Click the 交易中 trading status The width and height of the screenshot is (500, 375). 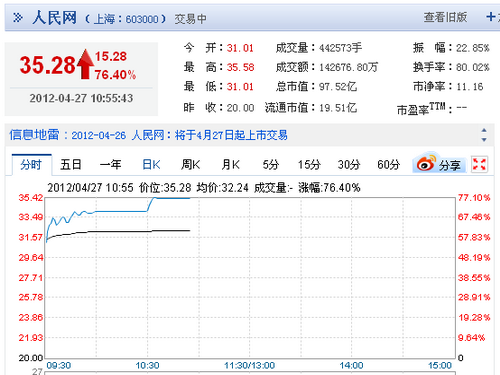click(190, 19)
